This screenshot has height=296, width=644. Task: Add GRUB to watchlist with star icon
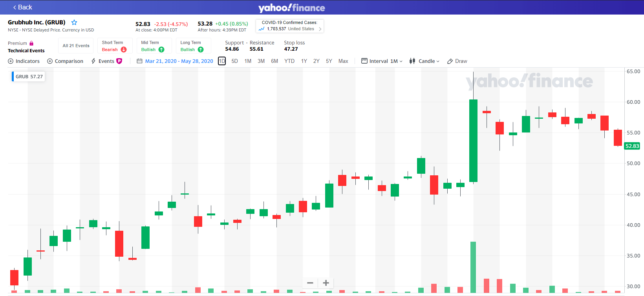[74, 22]
